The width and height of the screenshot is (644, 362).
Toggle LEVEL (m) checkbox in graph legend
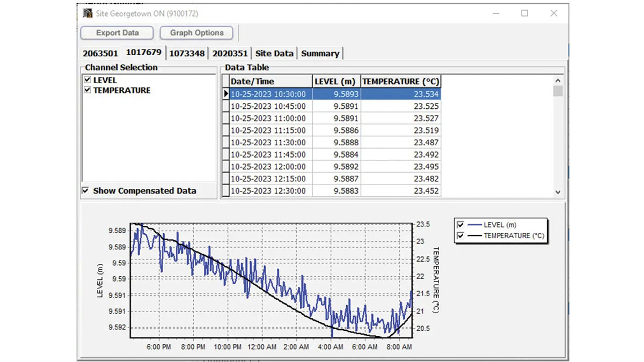(x=460, y=225)
